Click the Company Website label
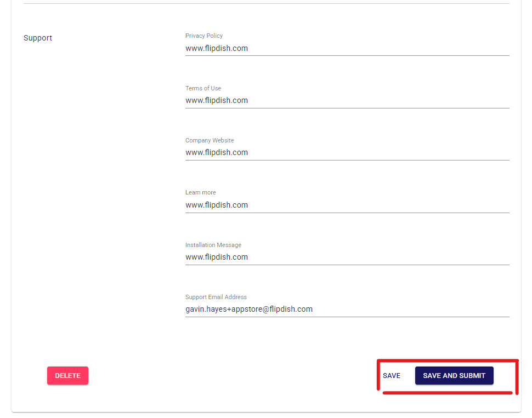 [210, 140]
